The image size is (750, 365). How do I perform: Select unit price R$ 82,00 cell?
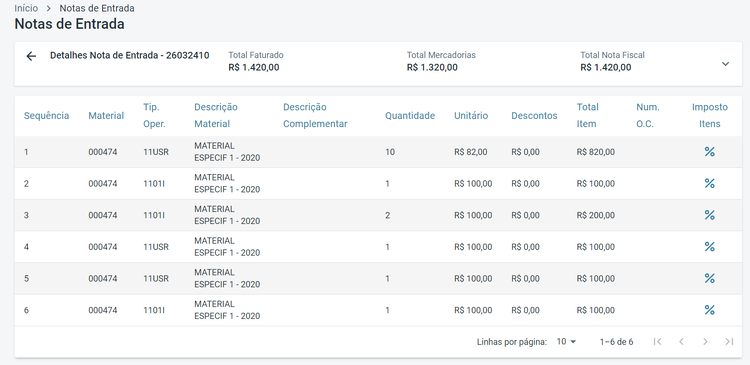pyautogui.click(x=471, y=152)
